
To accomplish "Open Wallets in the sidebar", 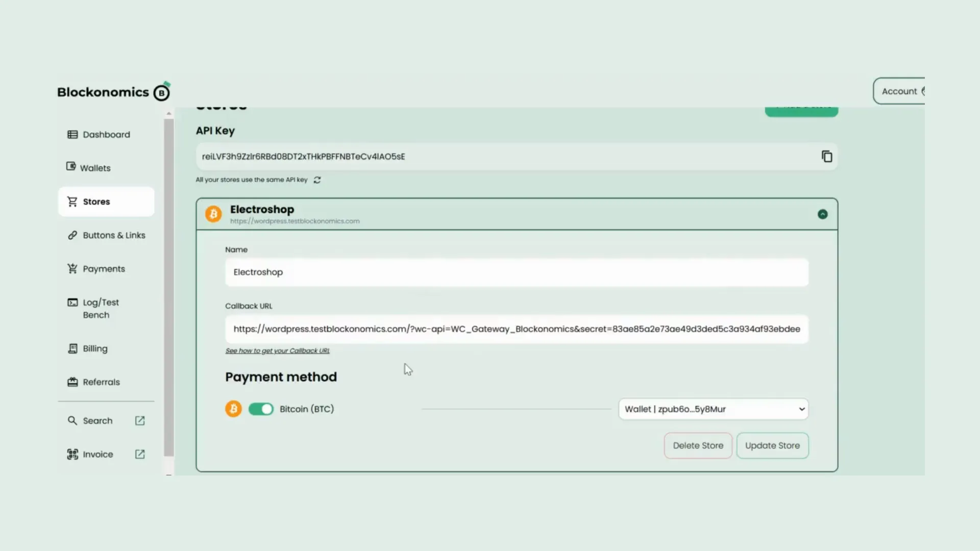I will coord(106,168).
